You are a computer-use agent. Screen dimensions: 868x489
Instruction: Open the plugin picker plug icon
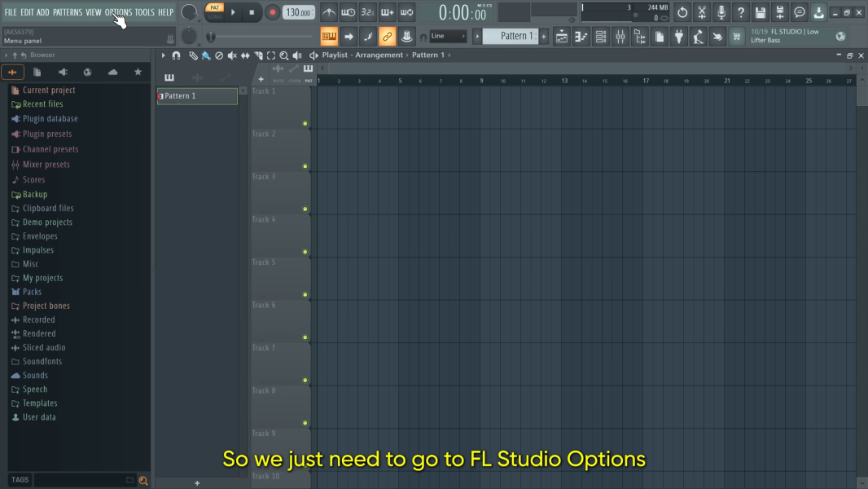678,37
